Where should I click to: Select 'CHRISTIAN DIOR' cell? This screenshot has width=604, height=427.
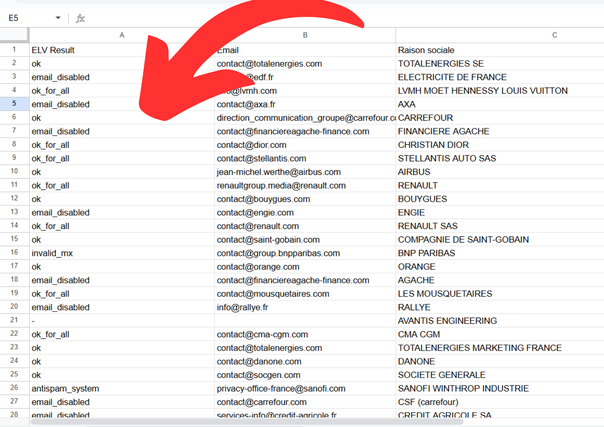[x=500, y=145]
